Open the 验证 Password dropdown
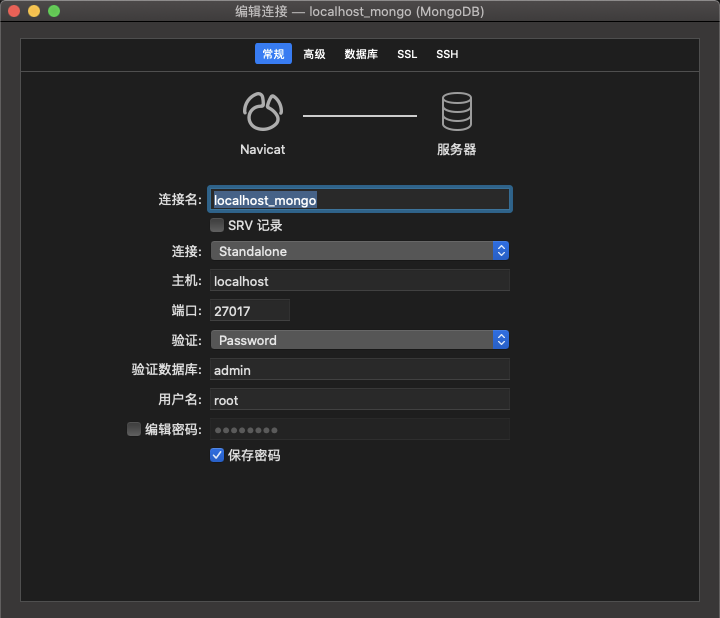The image size is (720, 618). pyautogui.click(x=360, y=340)
